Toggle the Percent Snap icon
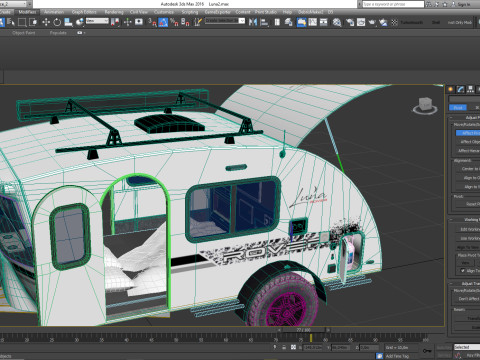 (174, 22)
